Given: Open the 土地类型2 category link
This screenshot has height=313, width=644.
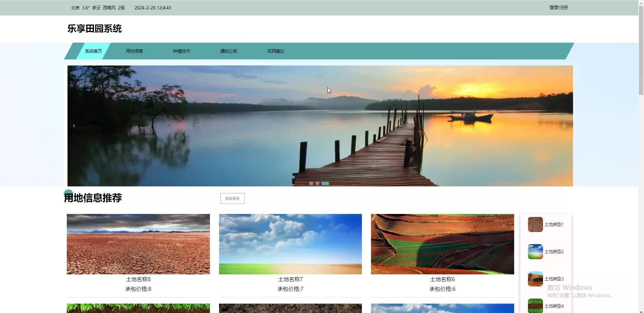Looking at the screenshot, I should pyautogui.click(x=554, y=252).
